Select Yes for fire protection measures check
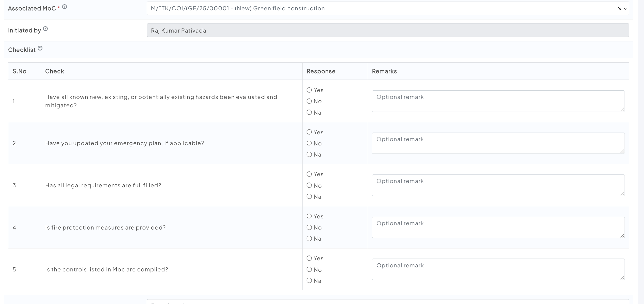 tap(309, 216)
